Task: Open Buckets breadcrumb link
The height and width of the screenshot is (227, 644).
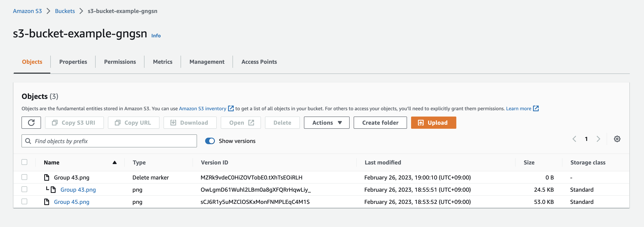Action: tap(65, 11)
